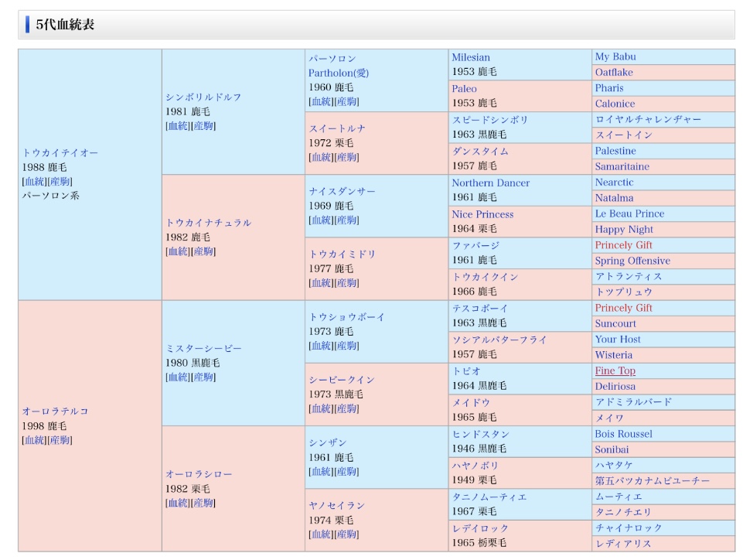Click 血統 link under シンボリルドルフ
This screenshot has width=743, height=560.
tap(179, 126)
